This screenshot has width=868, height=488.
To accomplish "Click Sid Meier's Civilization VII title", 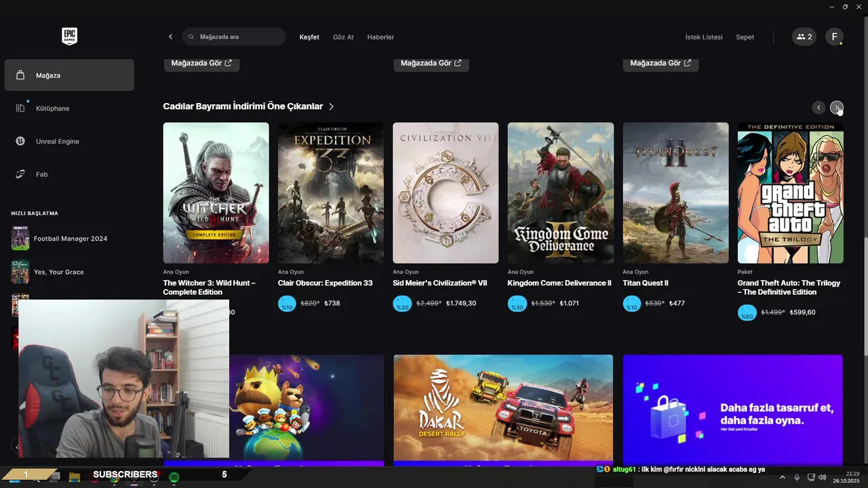I will click(x=440, y=283).
